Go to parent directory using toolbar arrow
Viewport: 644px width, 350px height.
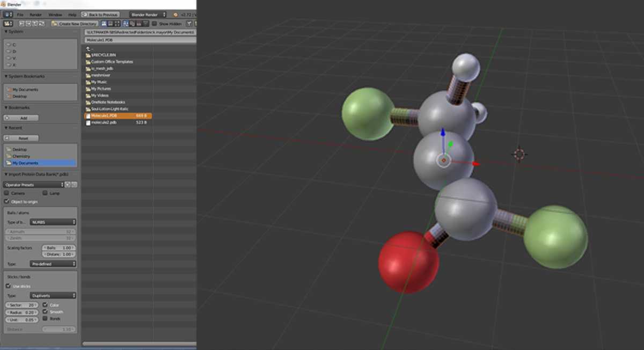[35, 24]
